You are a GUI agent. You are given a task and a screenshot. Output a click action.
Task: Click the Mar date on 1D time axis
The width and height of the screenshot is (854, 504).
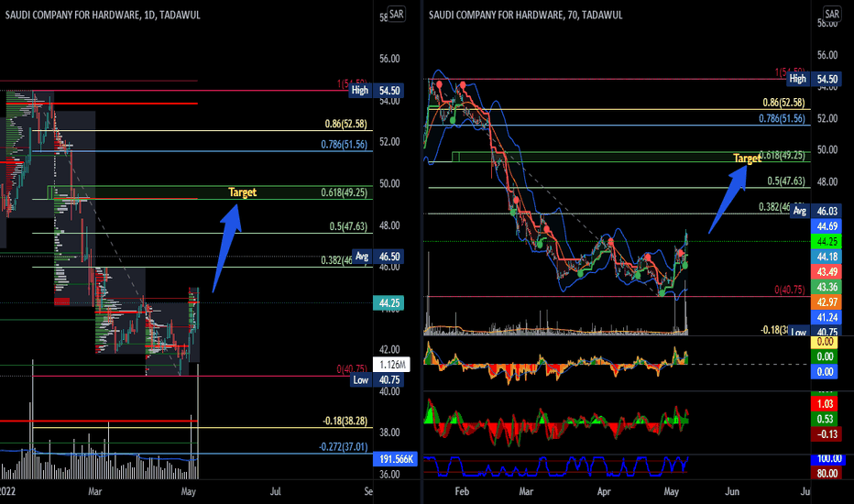pyautogui.click(x=94, y=491)
